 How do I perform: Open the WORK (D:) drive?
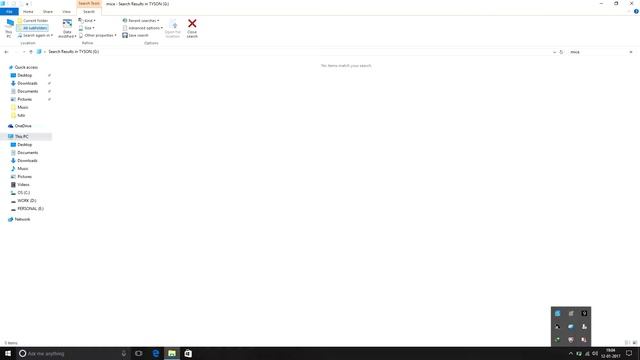tap(27, 200)
